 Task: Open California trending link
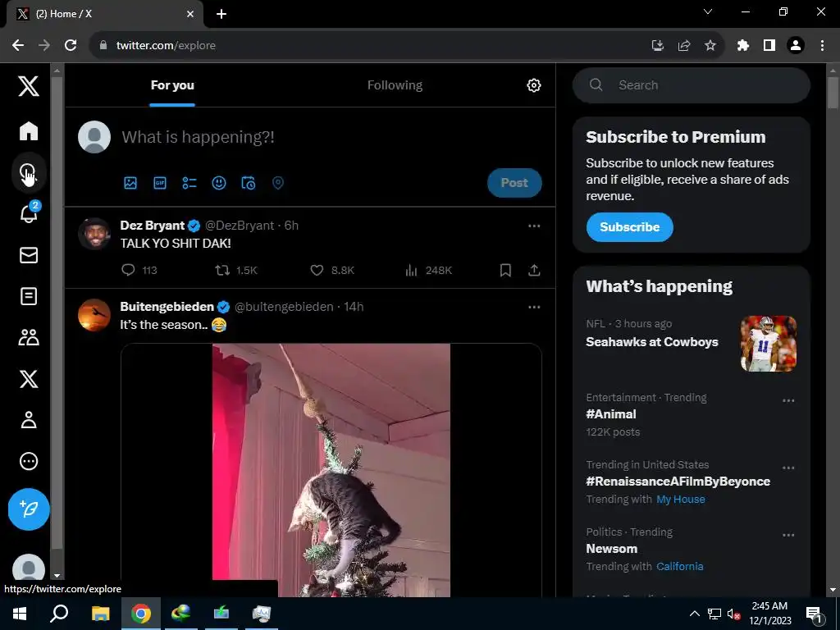click(x=680, y=566)
